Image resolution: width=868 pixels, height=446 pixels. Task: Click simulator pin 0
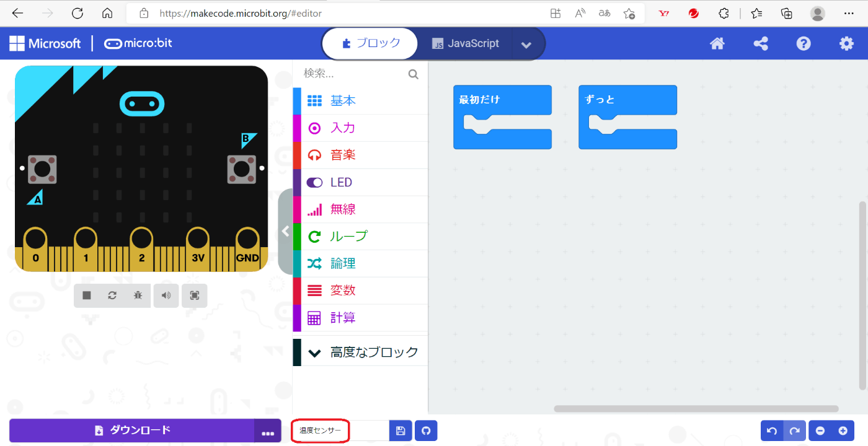(x=35, y=249)
